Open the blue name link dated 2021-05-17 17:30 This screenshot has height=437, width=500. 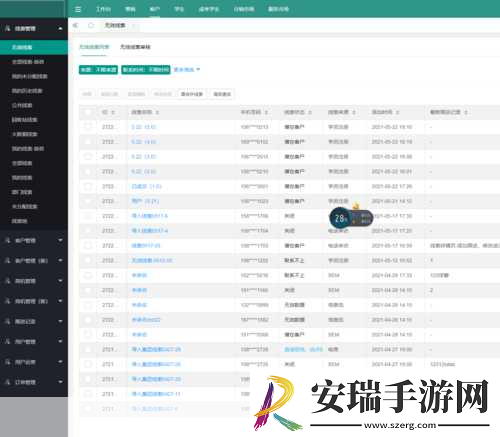(150, 216)
